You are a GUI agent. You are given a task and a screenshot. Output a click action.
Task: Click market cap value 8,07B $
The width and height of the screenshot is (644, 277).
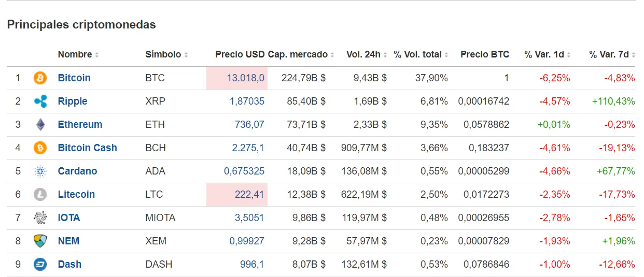point(309,265)
